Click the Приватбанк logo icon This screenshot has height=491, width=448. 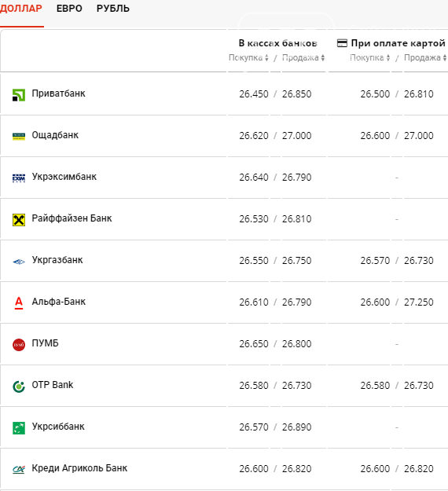coord(19,95)
